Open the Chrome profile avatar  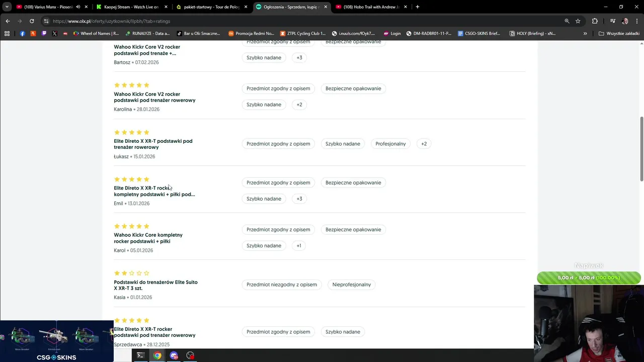point(625,21)
